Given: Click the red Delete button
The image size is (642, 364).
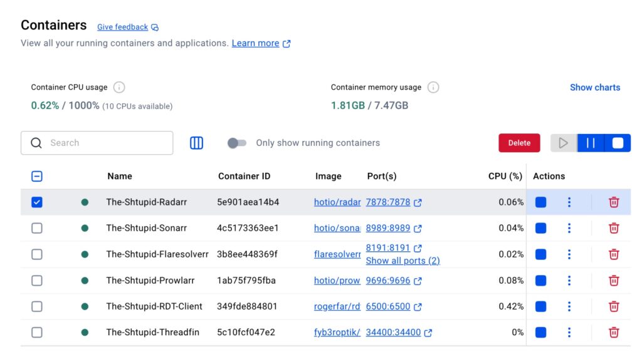Looking at the screenshot, I should point(519,143).
